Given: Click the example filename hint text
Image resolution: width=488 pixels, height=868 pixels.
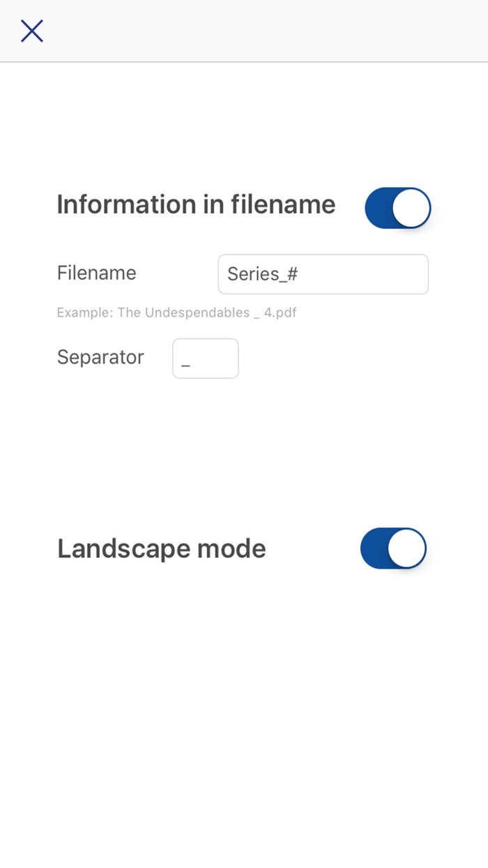Looking at the screenshot, I should pos(176,313).
